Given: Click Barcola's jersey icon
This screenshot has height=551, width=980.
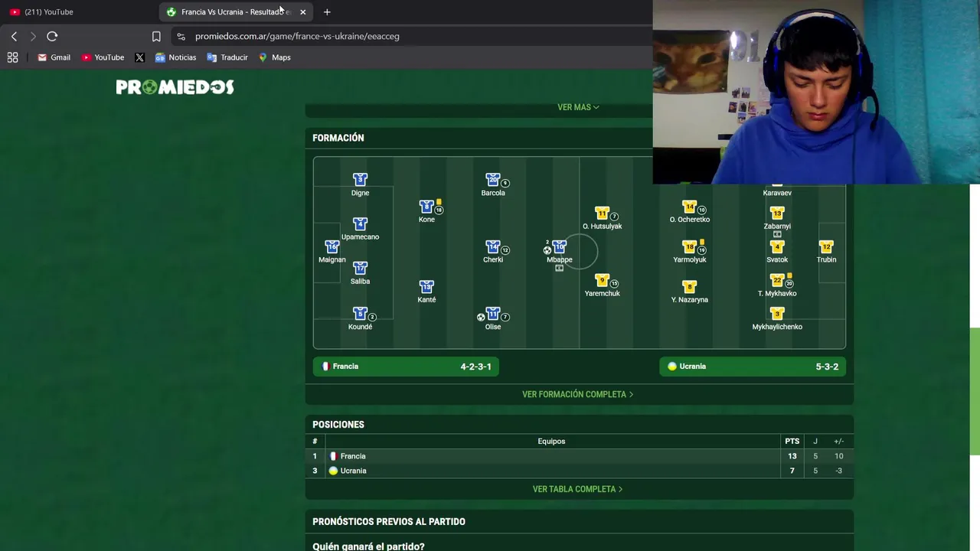Looking at the screenshot, I should [x=492, y=180].
